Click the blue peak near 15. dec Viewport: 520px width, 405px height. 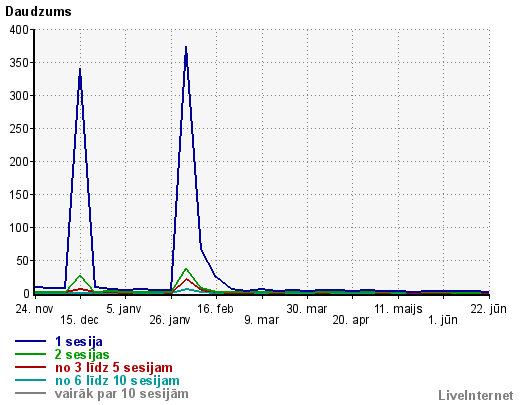pyautogui.click(x=80, y=69)
